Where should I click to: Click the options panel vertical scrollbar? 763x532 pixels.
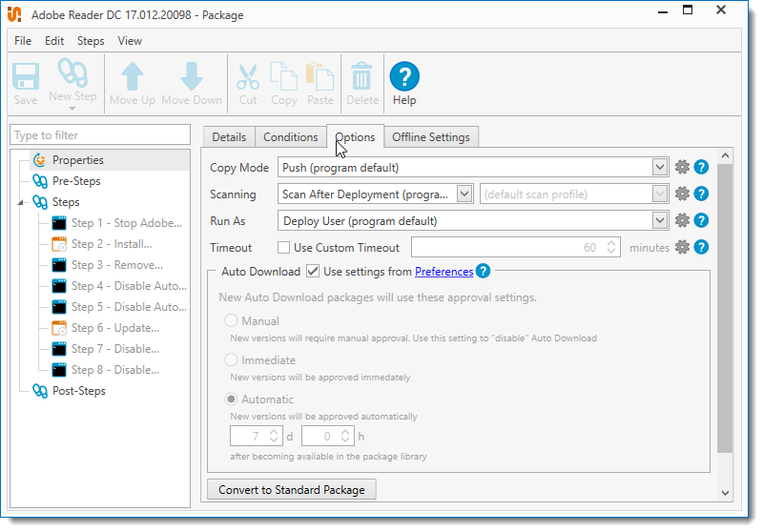(725, 305)
